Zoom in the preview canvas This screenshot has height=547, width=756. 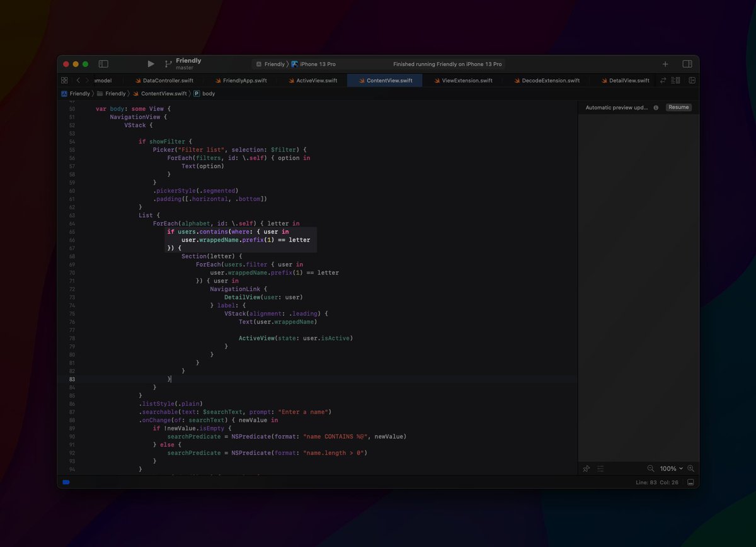point(690,468)
